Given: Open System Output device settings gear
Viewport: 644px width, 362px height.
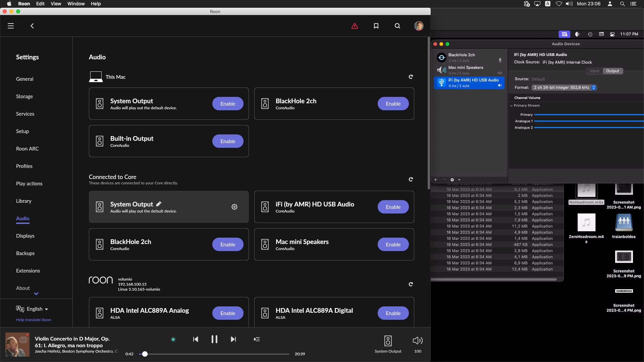Looking at the screenshot, I should [234, 207].
